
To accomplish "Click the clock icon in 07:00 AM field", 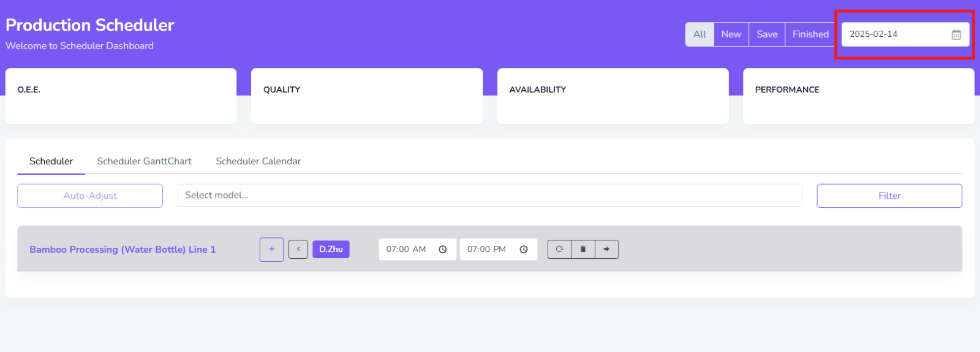I will (x=443, y=250).
